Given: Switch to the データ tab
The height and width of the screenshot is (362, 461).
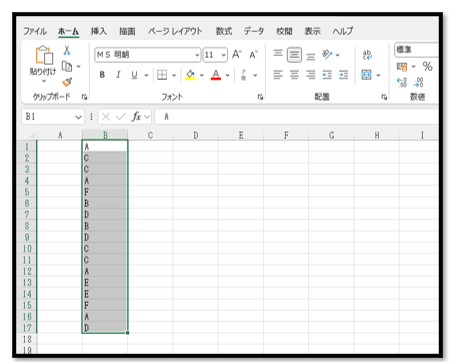Looking at the screenshot, I should [254, 31].
